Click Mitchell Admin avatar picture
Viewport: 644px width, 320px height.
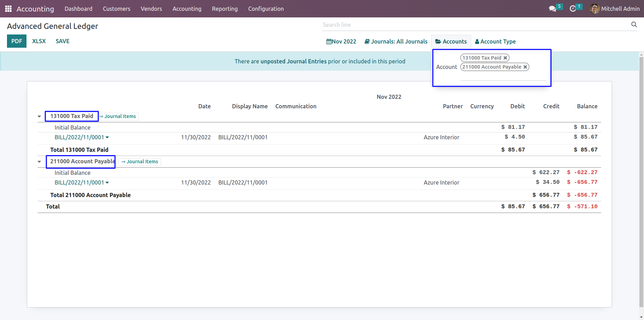pos(595,9)
